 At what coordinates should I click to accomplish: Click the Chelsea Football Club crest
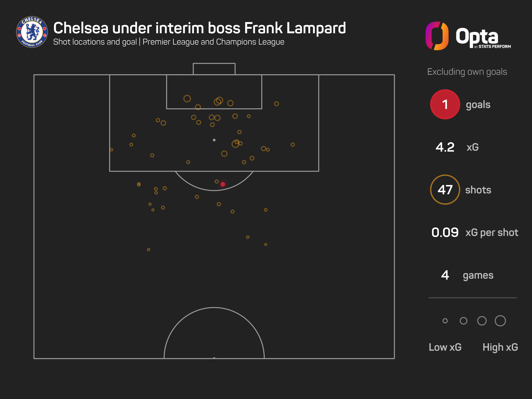[32, 32]
